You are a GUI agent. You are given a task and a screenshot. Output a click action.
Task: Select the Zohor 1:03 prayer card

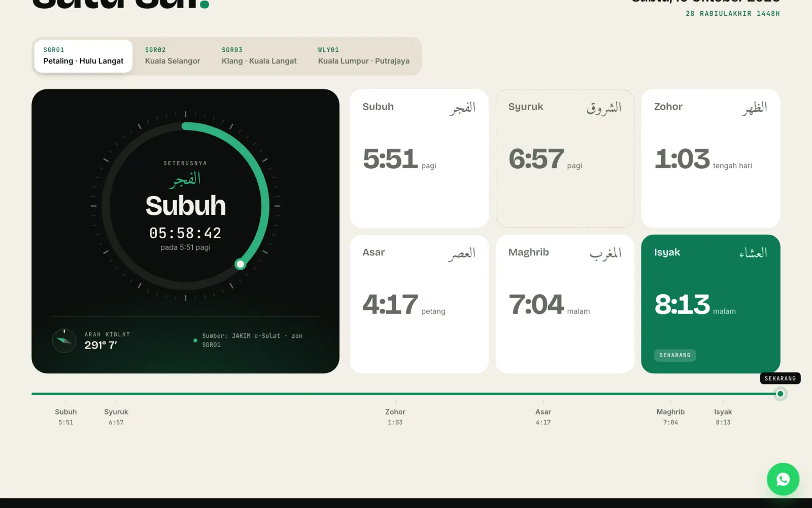pos(710,158)
